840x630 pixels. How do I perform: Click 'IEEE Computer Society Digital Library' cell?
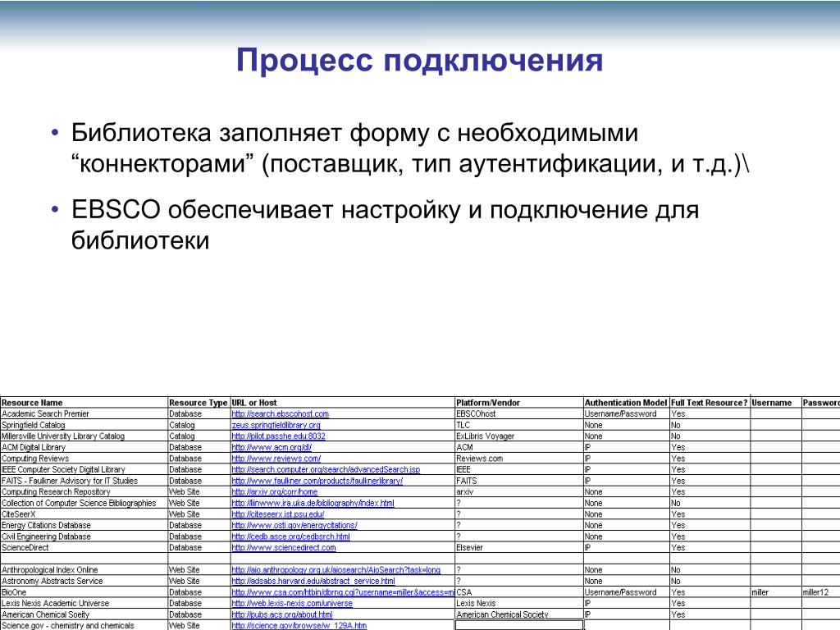[84, 469]
